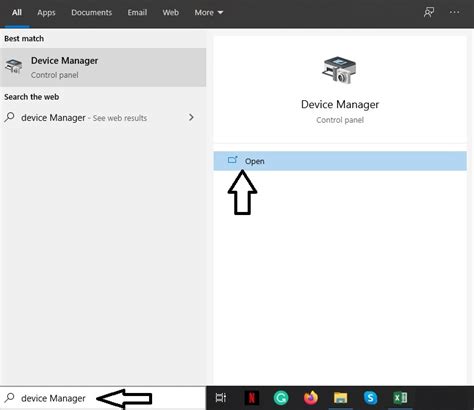Click the Search the web heading
This screenshot has width=474, height=410.
(x=32, y=97)
